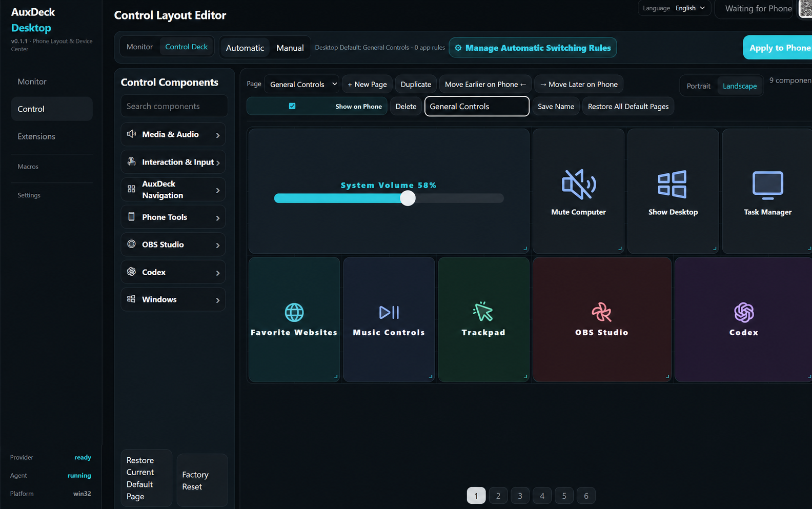Expand Windows components chevron
Image resolution: width=812 pixels, height=509 pixels.
pyautogui.click(x=218, y=300)
